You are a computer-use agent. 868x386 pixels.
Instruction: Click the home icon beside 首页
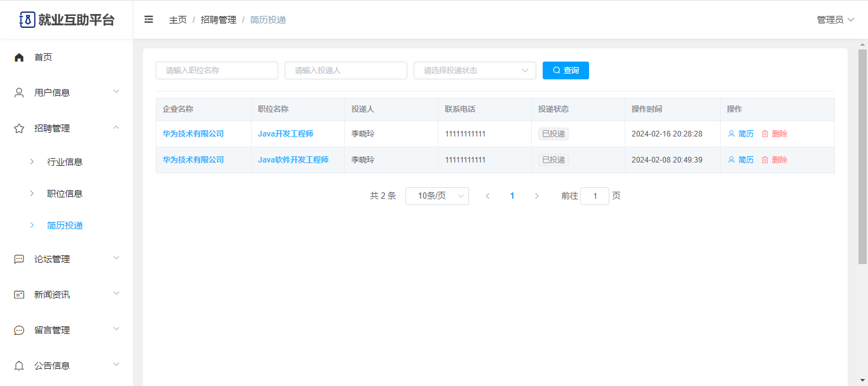(x=19, y=57)
